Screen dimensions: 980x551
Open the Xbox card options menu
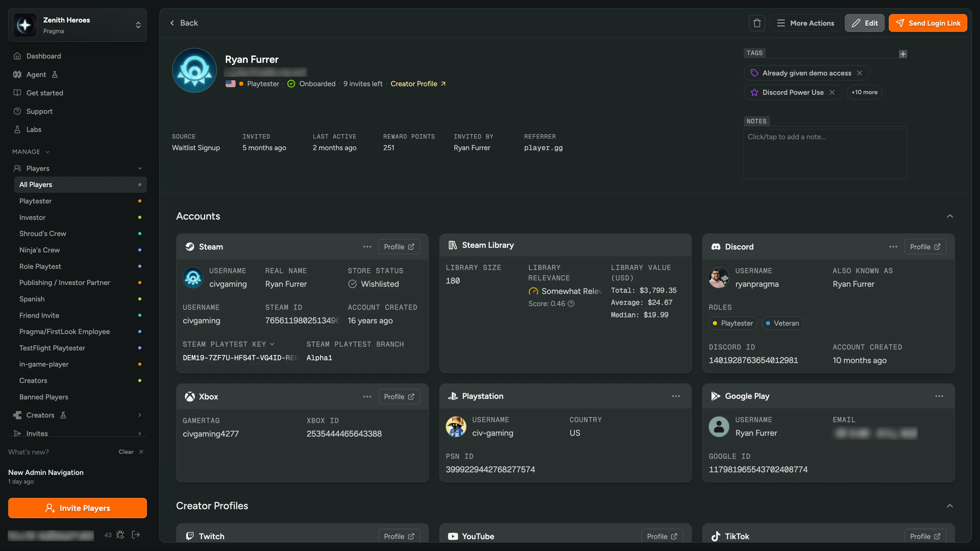(x=367, y=397)
